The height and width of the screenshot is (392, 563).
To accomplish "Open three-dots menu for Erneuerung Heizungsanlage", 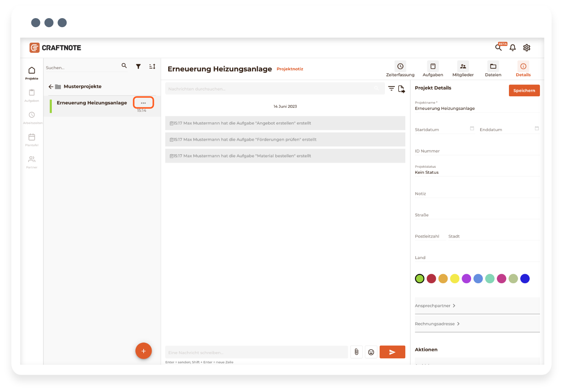I will (143, 103).
